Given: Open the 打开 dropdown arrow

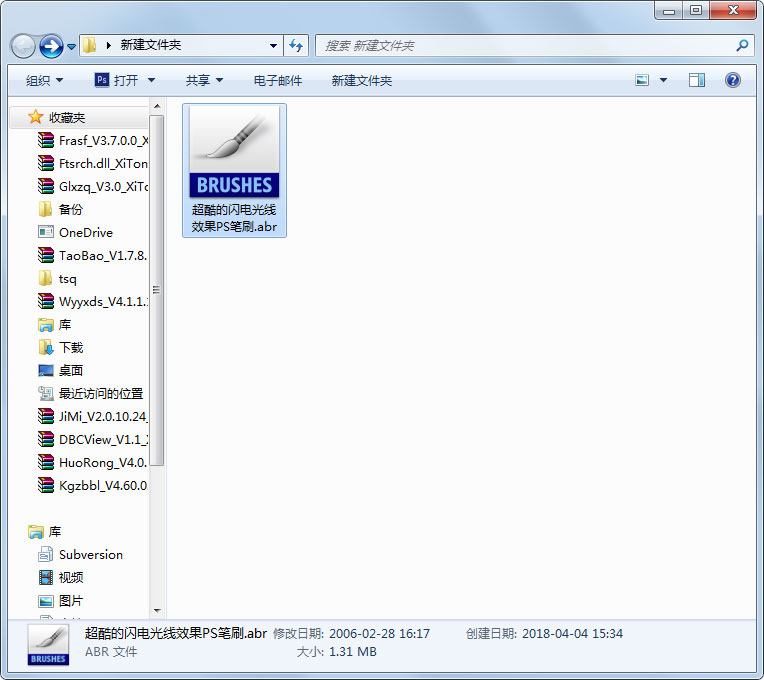Looking at the screenshot, I should (x=152, y=80).
